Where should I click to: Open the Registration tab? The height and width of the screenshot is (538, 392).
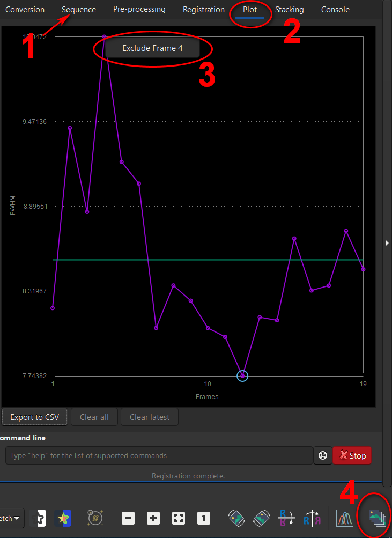203,10
